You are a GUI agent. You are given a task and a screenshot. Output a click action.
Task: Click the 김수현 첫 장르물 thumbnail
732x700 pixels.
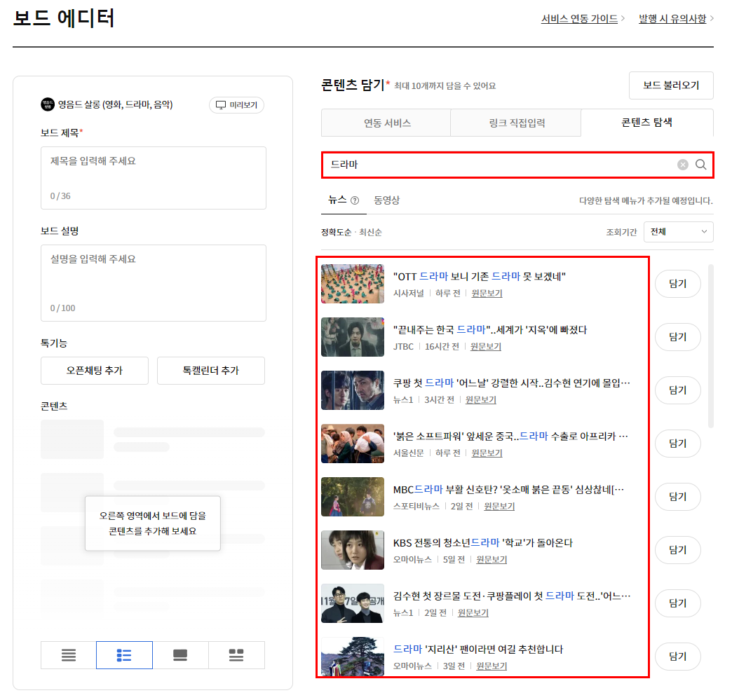coord(353,603)
